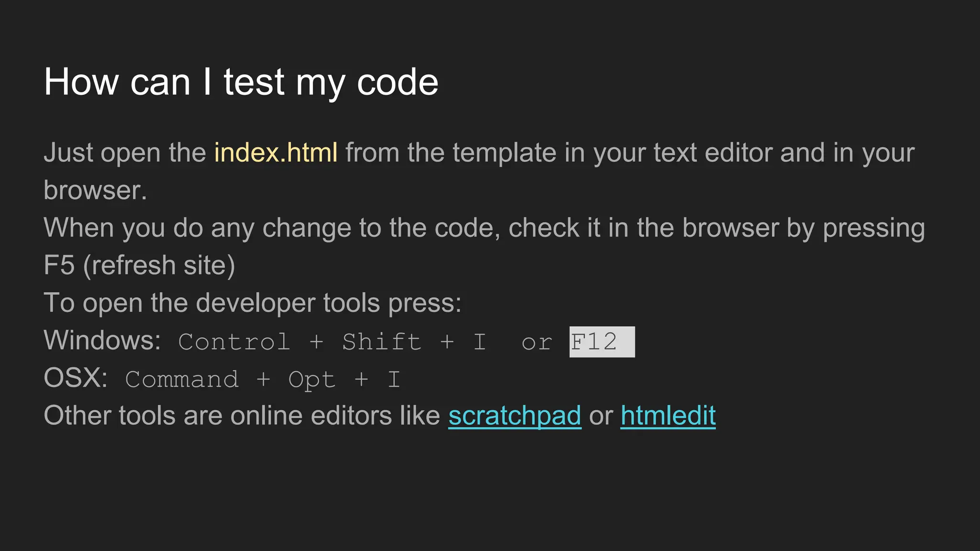This screenshot has height=551, width=980.
Task: Click the word 'browser.' on the second line
Action: point(95,190)
